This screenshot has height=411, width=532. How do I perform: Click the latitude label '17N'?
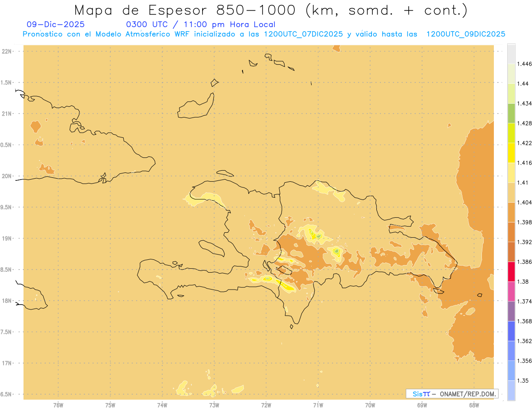7,363
